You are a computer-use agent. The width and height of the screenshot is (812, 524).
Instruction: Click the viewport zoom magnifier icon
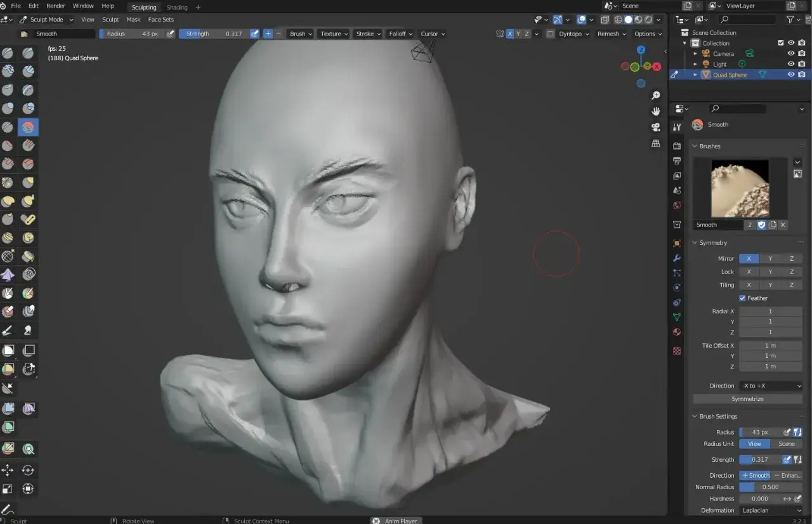coord(656,95)
